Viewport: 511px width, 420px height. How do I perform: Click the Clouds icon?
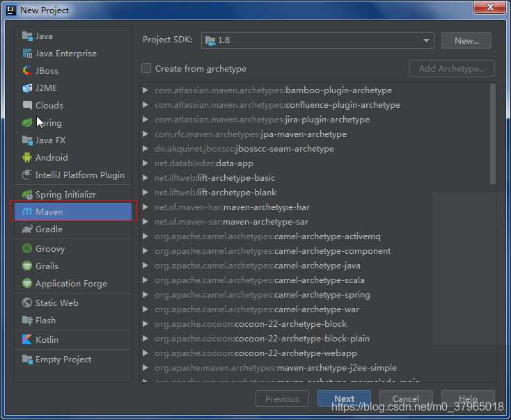(x=27, y=105)
